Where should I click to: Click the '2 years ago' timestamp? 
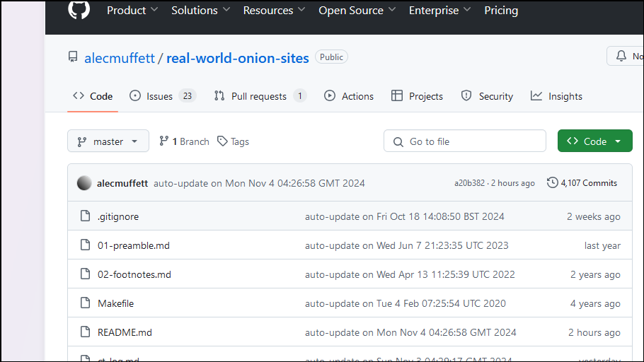[x=595, y=274]
